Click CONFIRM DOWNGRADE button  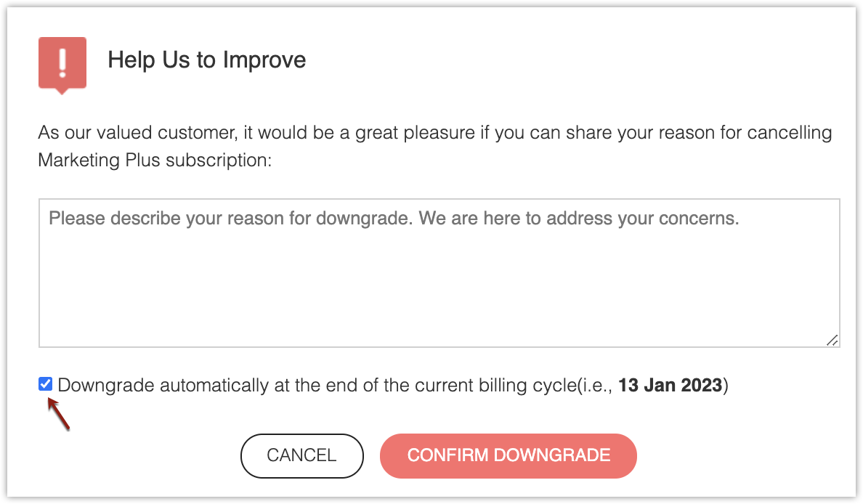pos(508,455)
